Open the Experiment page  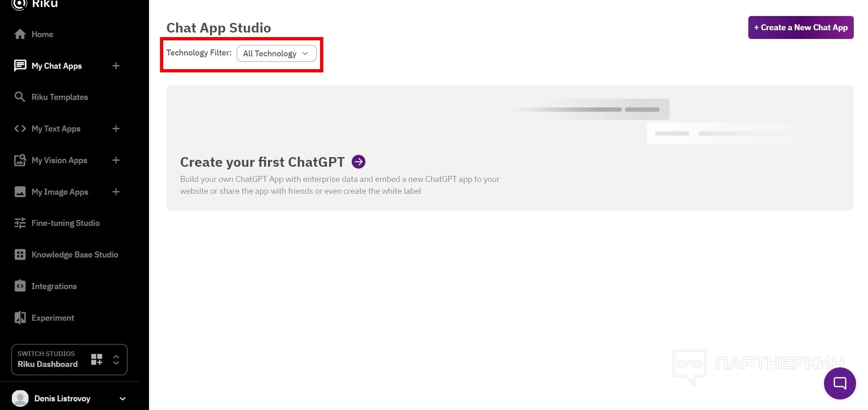tap(53, 318)
